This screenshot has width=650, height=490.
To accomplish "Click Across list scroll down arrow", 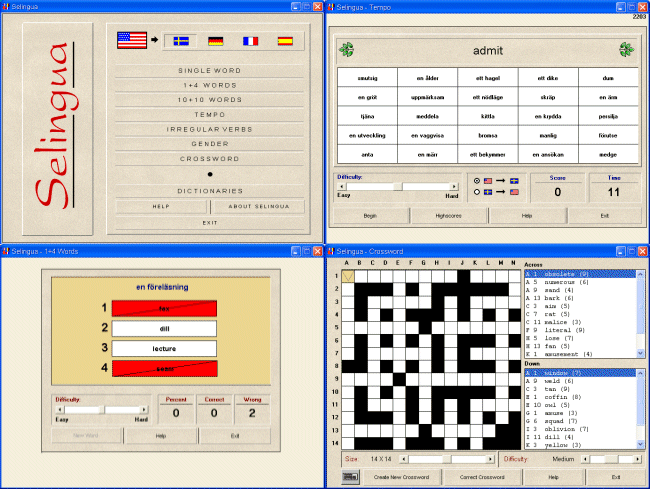I will tap(640, 353).
